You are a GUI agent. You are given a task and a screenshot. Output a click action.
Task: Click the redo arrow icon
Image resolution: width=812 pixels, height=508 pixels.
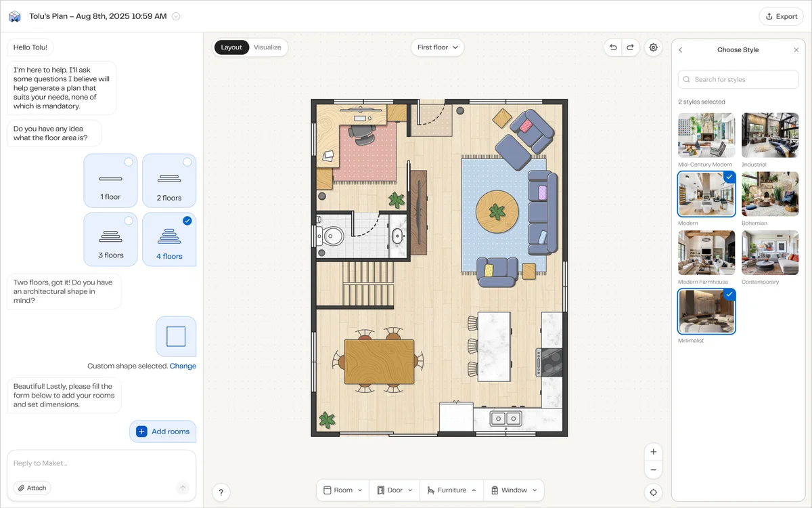631,47
